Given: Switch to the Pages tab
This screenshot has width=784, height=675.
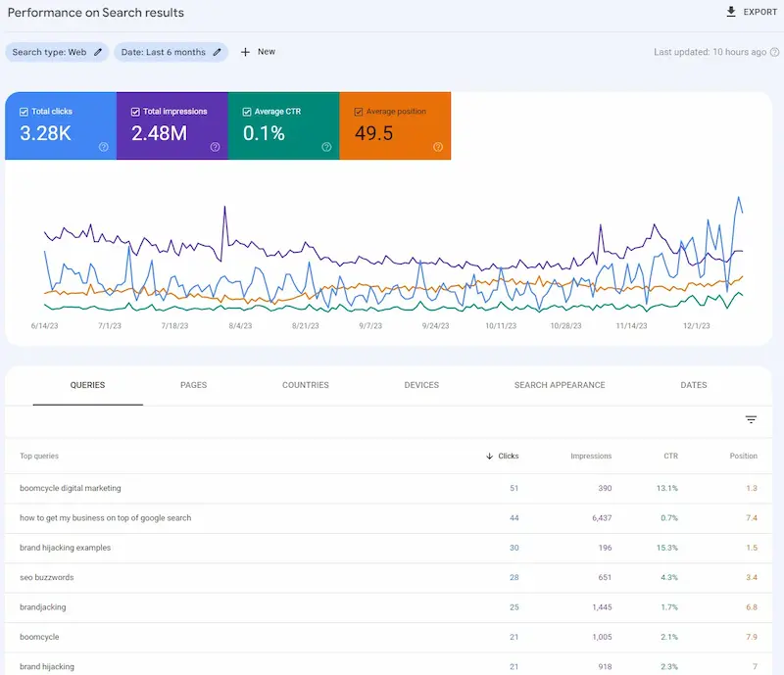Looking at the screenshot, I should click(x=193, y=385).
